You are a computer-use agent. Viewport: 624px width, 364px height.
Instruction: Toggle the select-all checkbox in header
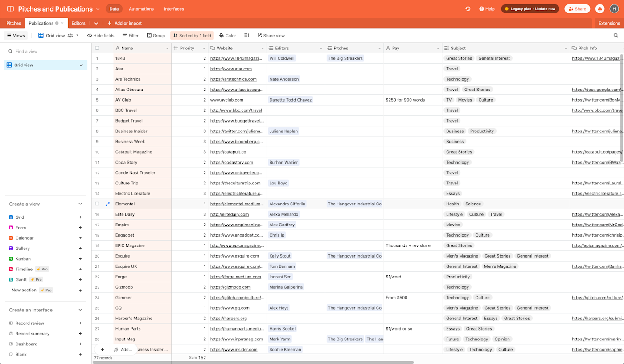pos(97,48)
